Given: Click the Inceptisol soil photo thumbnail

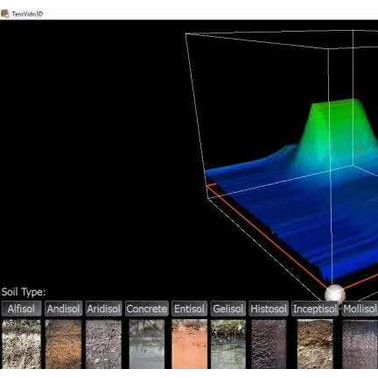Looking at the screenshot, I should [x=315, y=344].
